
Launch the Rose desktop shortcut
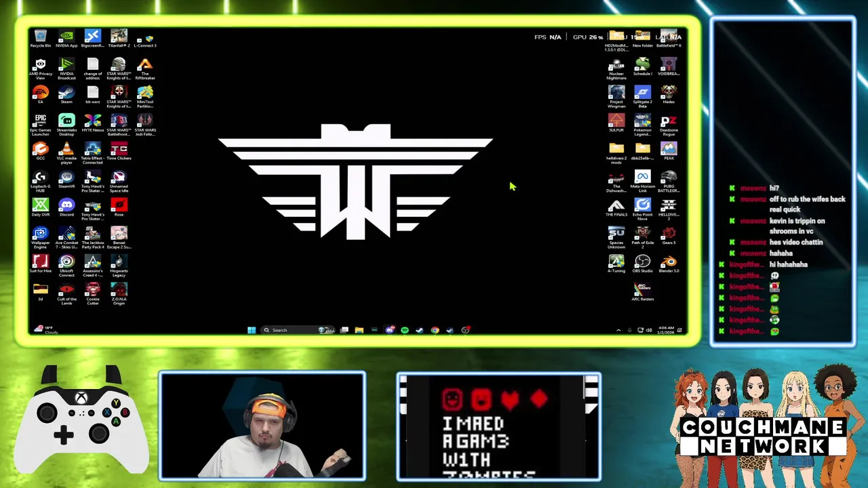[x=119, y=207]
